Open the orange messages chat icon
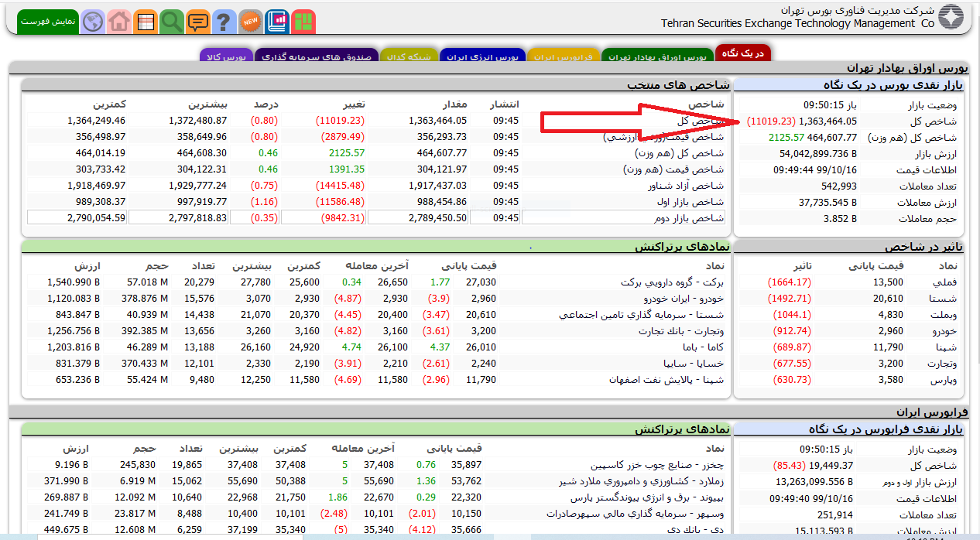Image resolution: width=980 pixels, height=540 pixels. pos(198,22)
